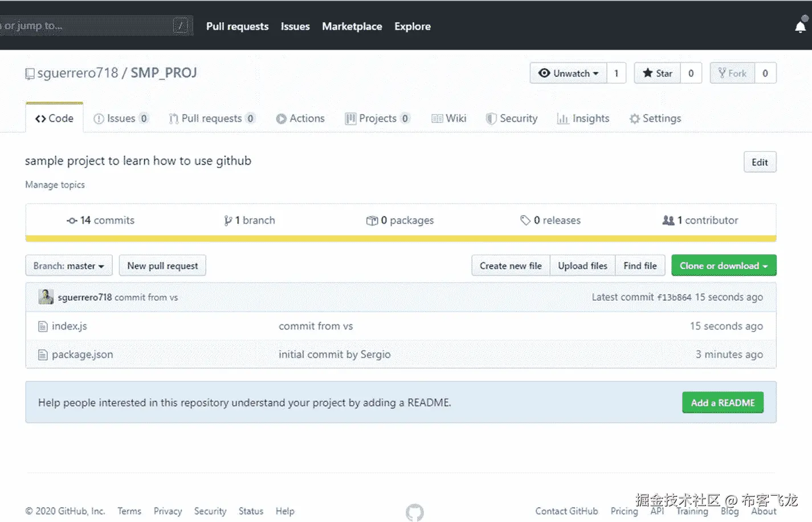Click the package.json file icon
The width and height of the screenshot is (812, 522).
coord(43,355)
